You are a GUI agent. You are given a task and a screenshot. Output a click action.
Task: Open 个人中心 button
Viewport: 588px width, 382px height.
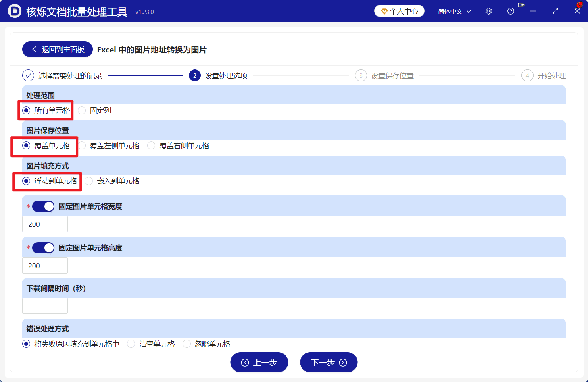[399, 11]
